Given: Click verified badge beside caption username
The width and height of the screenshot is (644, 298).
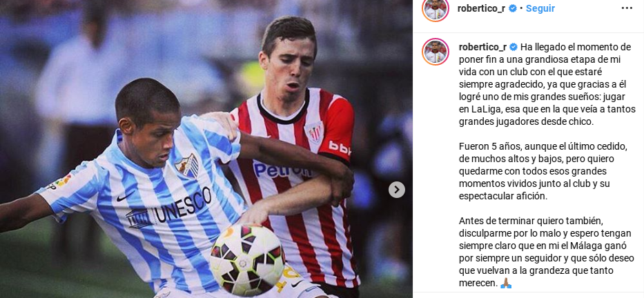Looking at the screenshot, I should click(x=514, y=47).
